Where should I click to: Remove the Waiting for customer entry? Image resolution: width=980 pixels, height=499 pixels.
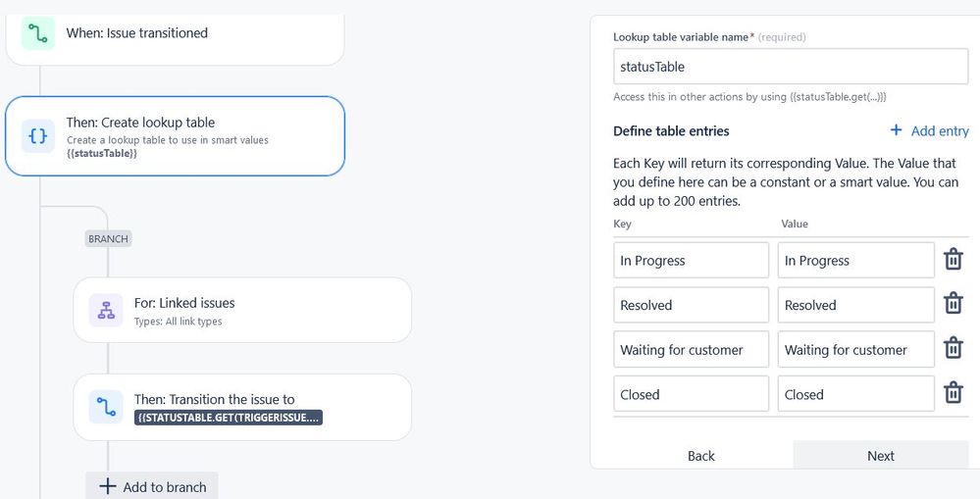pos(953,348)
